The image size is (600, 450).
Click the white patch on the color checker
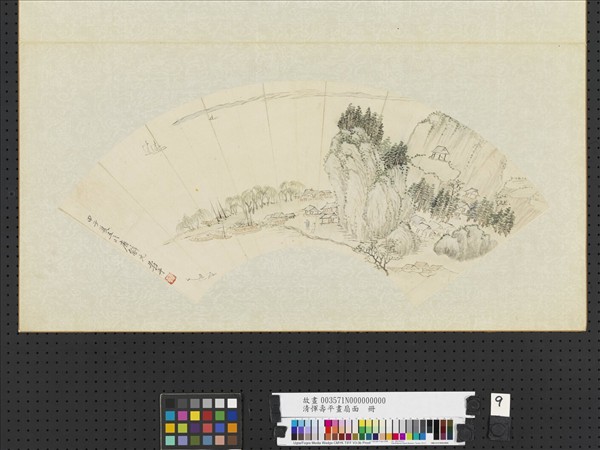click(x=232, y=403)
